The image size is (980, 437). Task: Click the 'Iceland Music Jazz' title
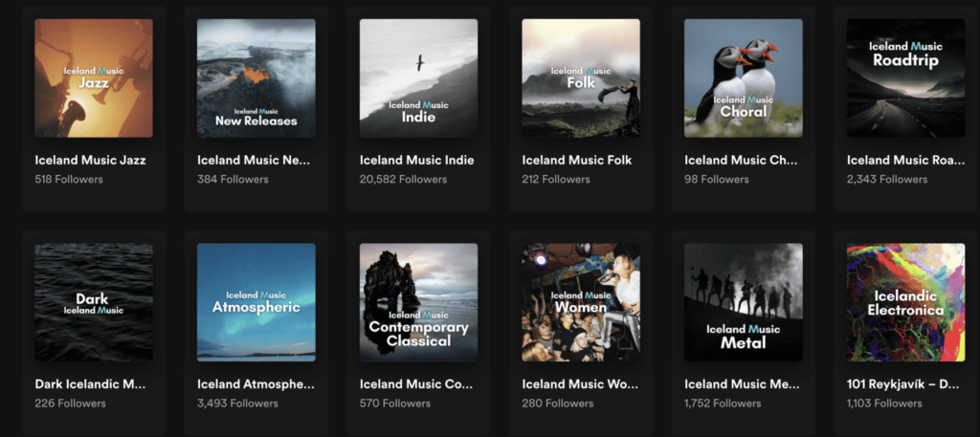coord(91,161)
